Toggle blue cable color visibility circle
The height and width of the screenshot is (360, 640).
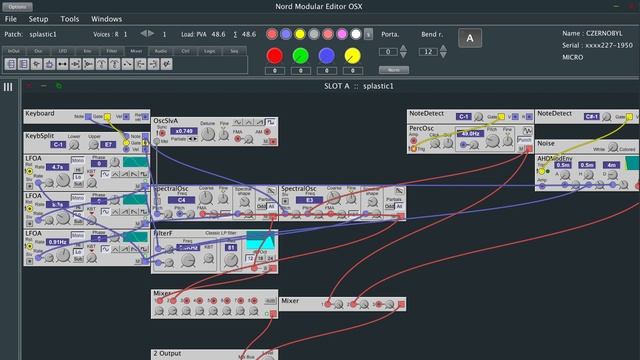pos(286,34)
